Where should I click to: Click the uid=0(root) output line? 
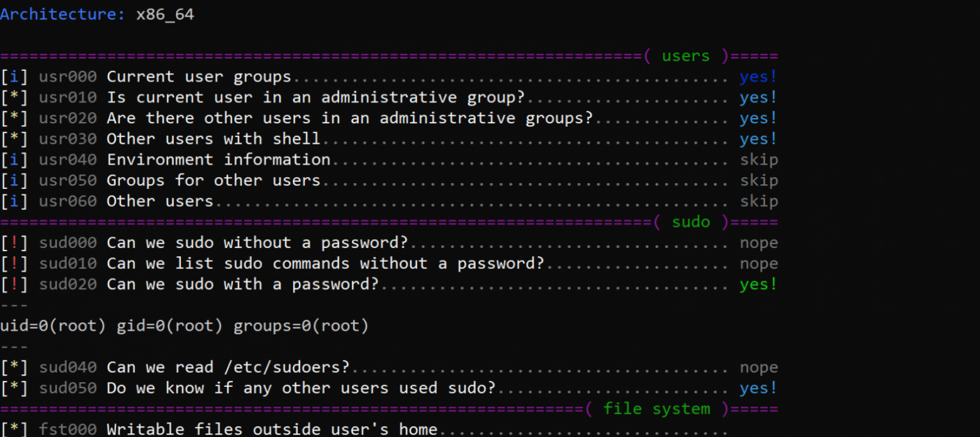[184, 326]
